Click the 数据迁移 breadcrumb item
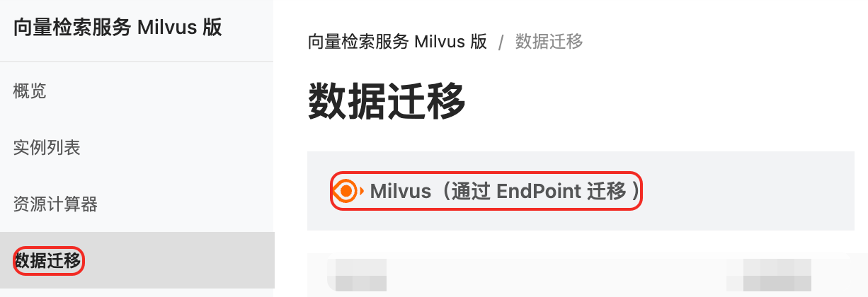868x297 pixels. [549, 42]
